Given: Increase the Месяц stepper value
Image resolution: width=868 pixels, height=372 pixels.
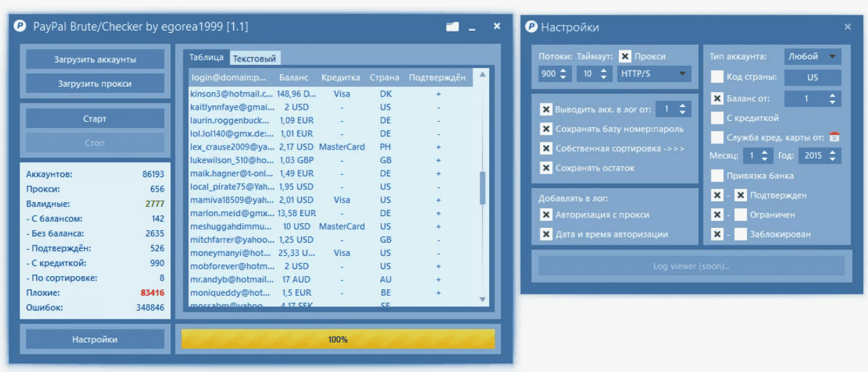Looking at the screenshot, I should [x=765, y=152].
